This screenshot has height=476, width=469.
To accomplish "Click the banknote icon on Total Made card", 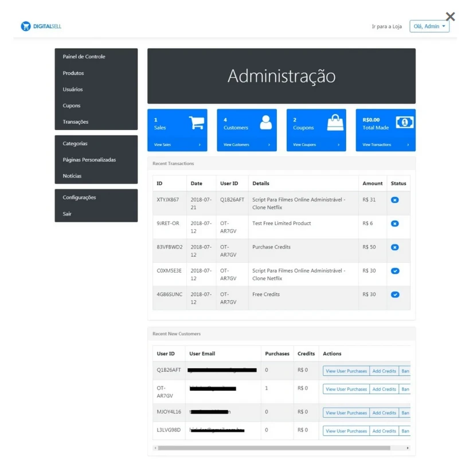I will 405,123.
